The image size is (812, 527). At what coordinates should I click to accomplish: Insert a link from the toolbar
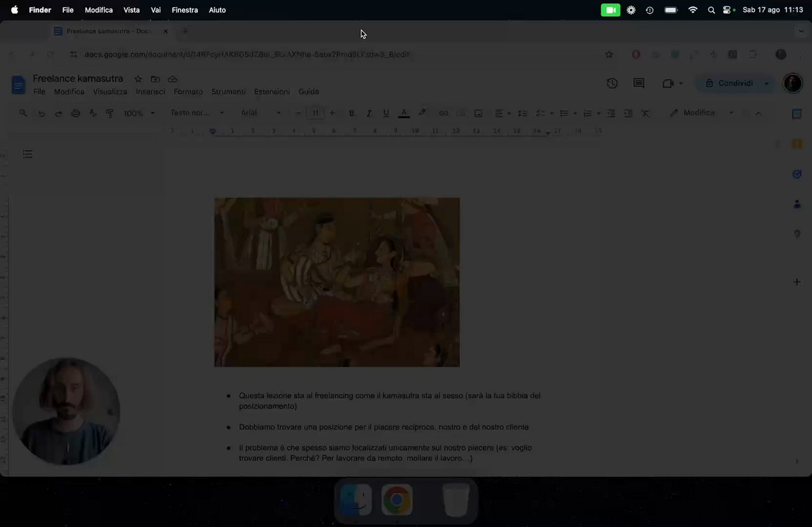click(443, 113)
